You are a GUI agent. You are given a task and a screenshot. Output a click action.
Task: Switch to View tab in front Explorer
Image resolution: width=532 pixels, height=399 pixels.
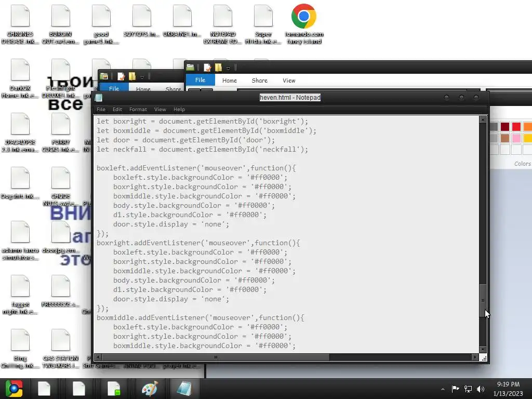click(x=289, y=81)
